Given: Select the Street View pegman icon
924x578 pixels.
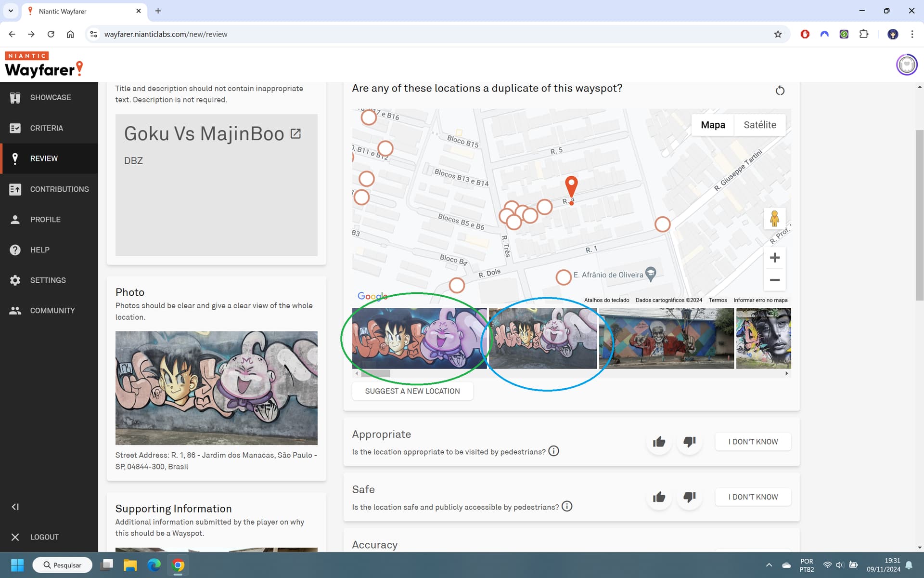Looking at the screenshot, I should pyautogui.click(x=774, y=219).
